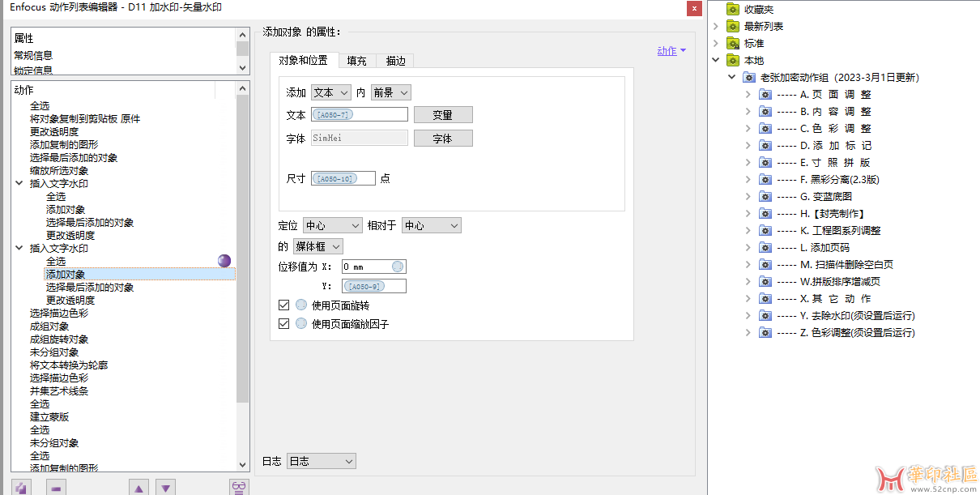Click the purple minus remove-action button
This screenshot has height=495, width=980.
(56, 488)
